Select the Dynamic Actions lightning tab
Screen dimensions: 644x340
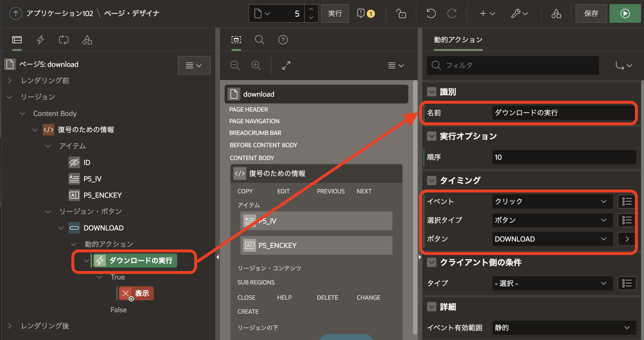[40, 40]
